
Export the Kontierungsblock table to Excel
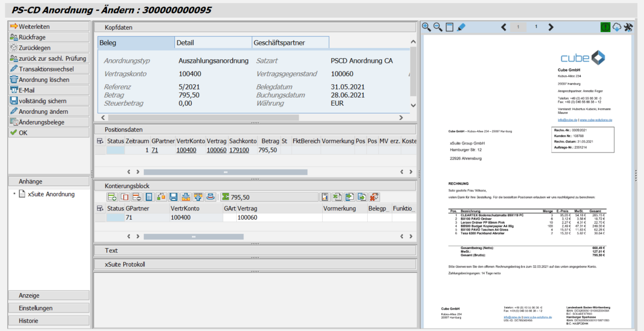point(337,197)
